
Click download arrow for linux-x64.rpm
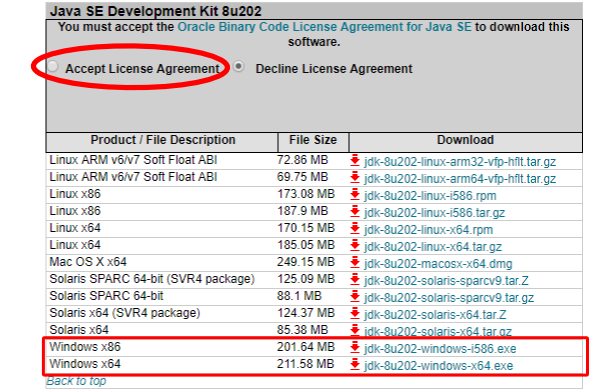pyautogui.click(x=355, y=228)
